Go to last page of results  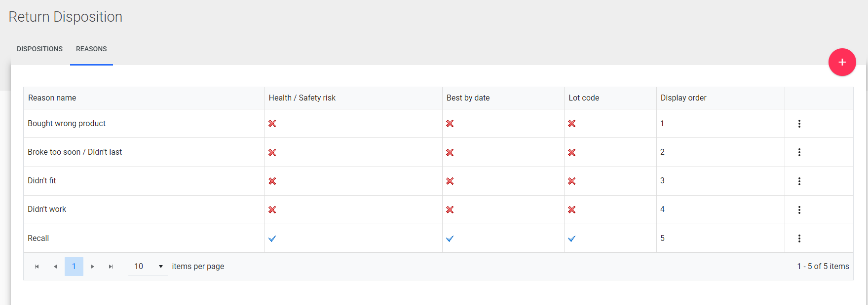[x=111, y=267]
